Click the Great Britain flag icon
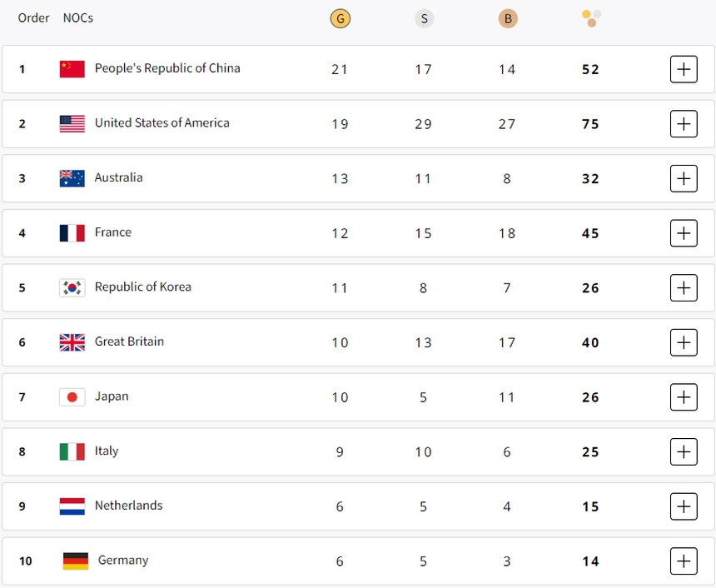The image size is (716, 588). coord(72,341)
